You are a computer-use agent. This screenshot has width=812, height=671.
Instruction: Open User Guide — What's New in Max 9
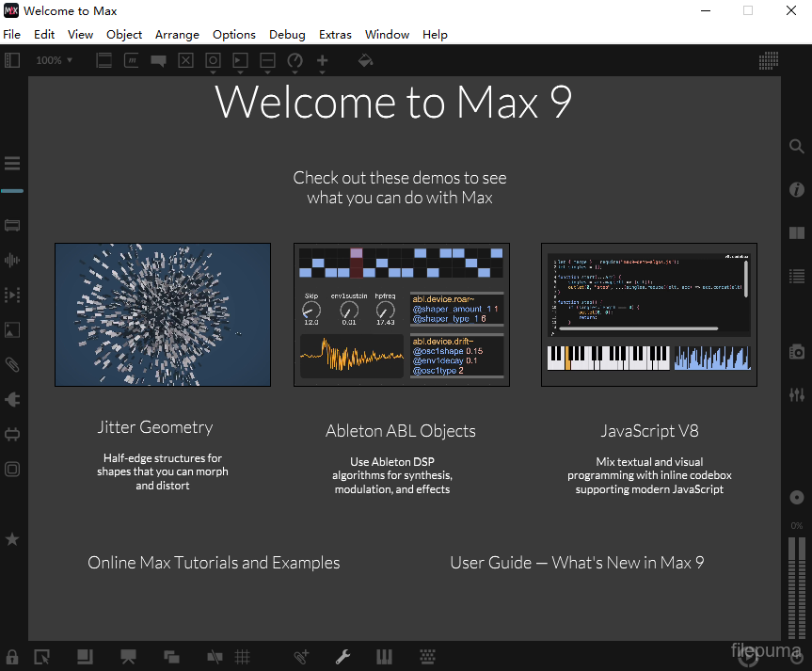click(577, 563)
